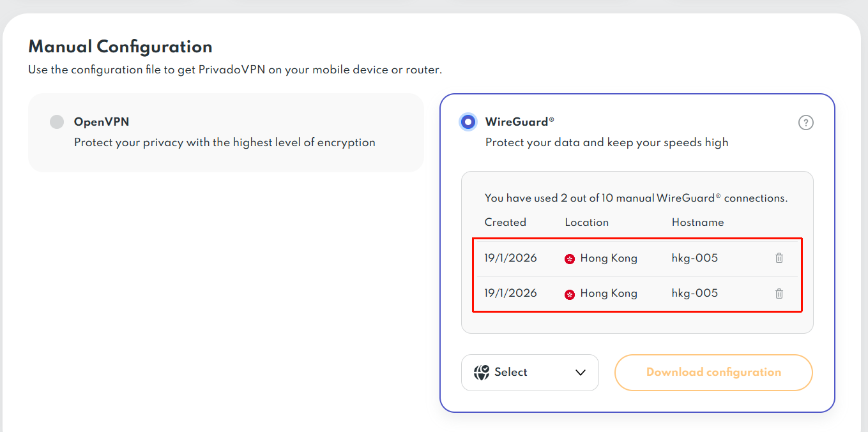Click the first row's Hong Kong flag

(570, 259)
